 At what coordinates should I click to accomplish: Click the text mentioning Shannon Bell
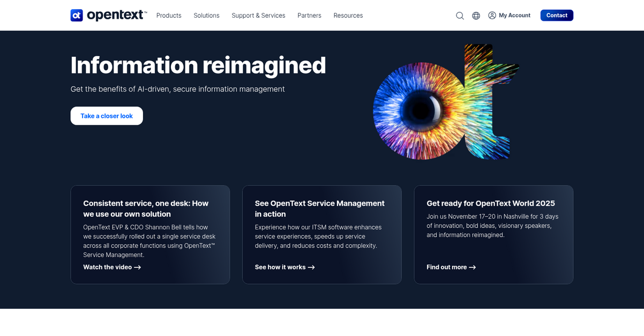(149, 241)
